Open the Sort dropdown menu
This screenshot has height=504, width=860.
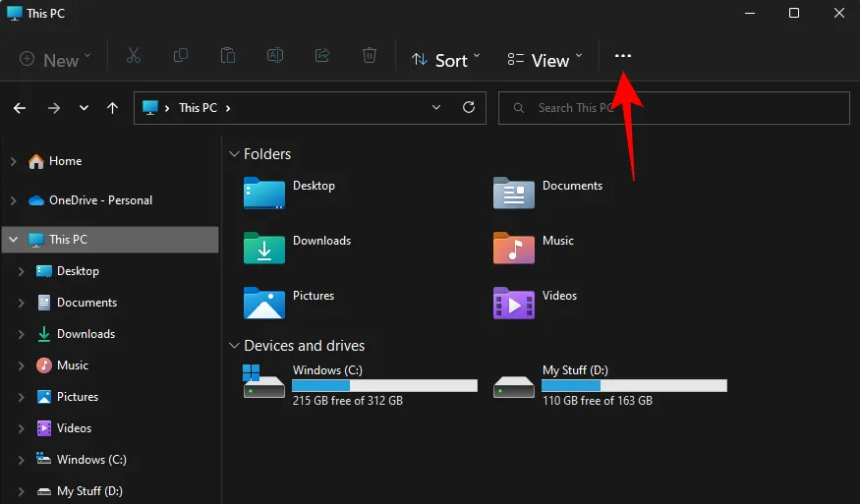(446, 60)
